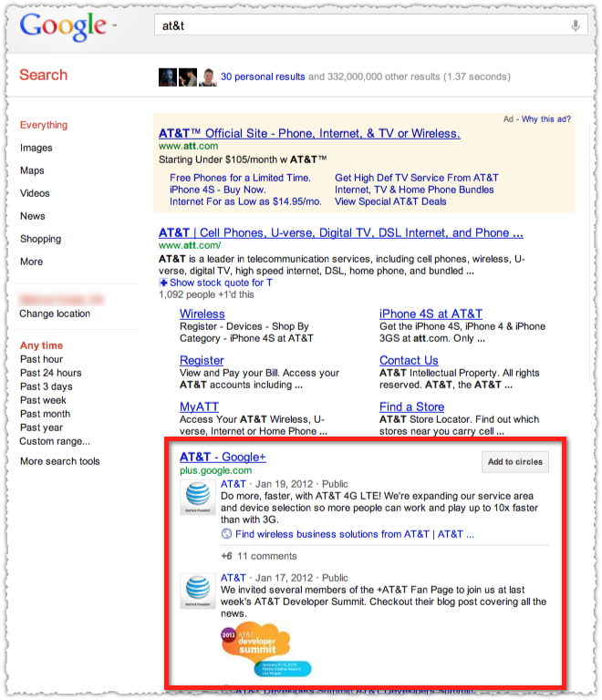
Task: Click link icon beside Find wireless business solutions
Action: pos(227,534)
